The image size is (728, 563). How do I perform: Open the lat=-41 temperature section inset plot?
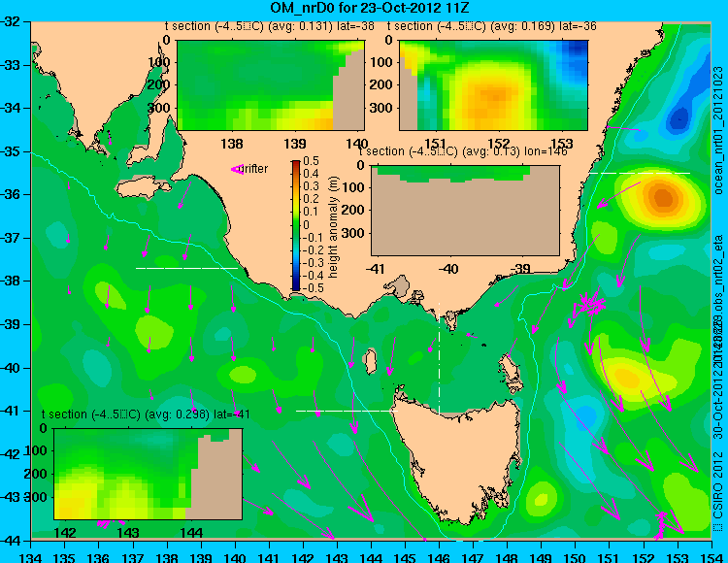149,474
